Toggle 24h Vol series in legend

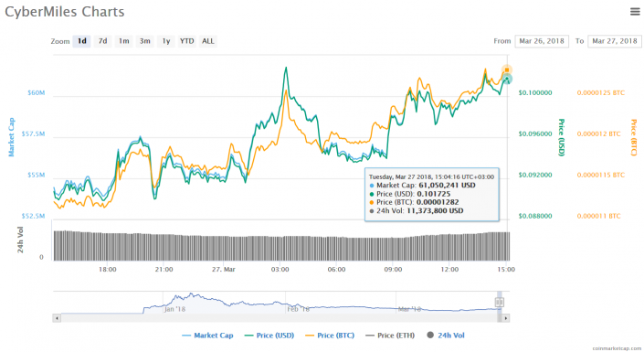446,336
